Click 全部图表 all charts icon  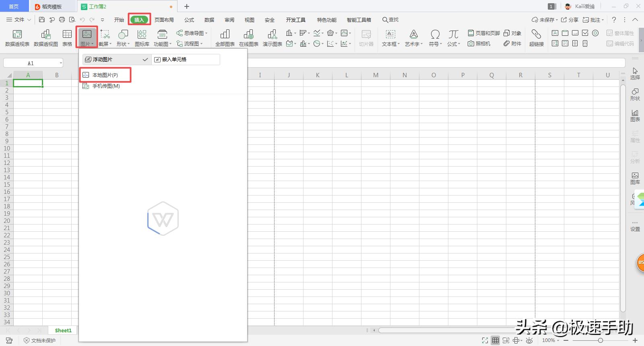(x=225, y=38)
